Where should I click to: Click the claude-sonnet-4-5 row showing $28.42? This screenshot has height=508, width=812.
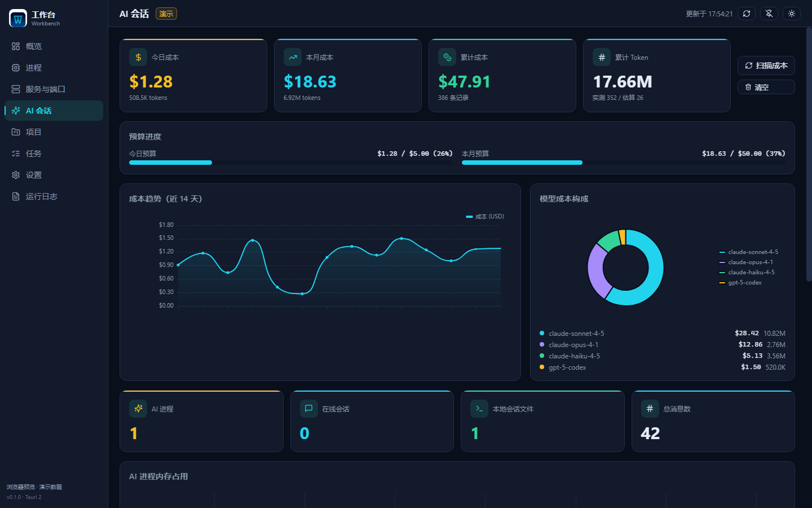click(663, 334)
